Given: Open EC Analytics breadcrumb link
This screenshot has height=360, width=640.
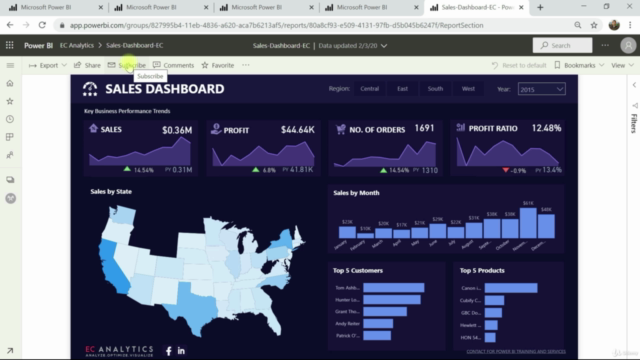Looking at the screenshot, I should tap(77, 45).
